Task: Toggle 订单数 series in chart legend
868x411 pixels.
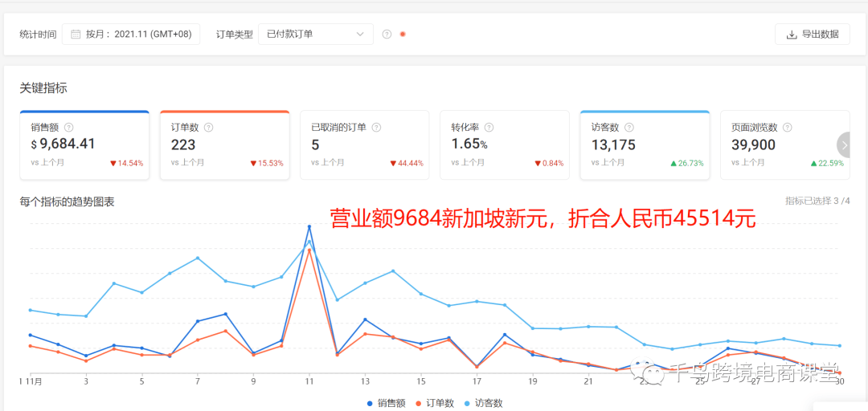Action: 435,403
